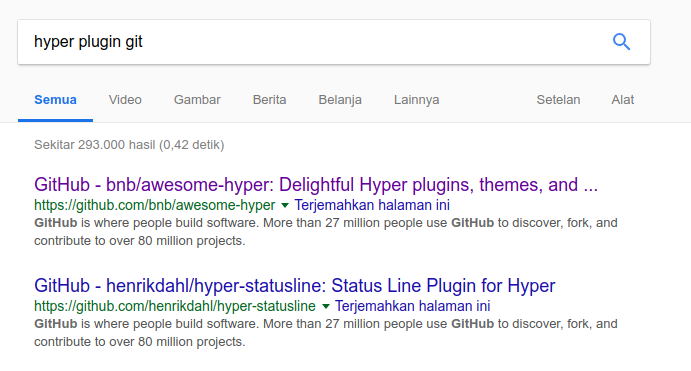691x371 pixels.
Task: Click the description snippet under the awesome-hyper result
Action: pos(326,232)
